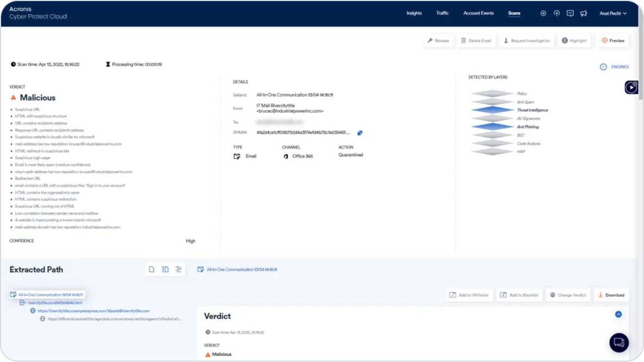Click the Preview eye icon button
The image size is (644, 362).
(613, 40)
